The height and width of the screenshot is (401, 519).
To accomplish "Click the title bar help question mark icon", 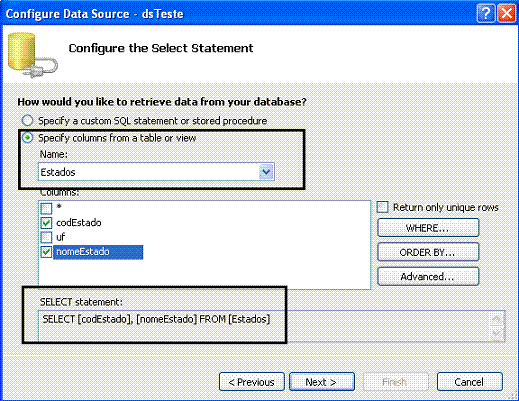I will pyautogui.click(x=486, y=14).
